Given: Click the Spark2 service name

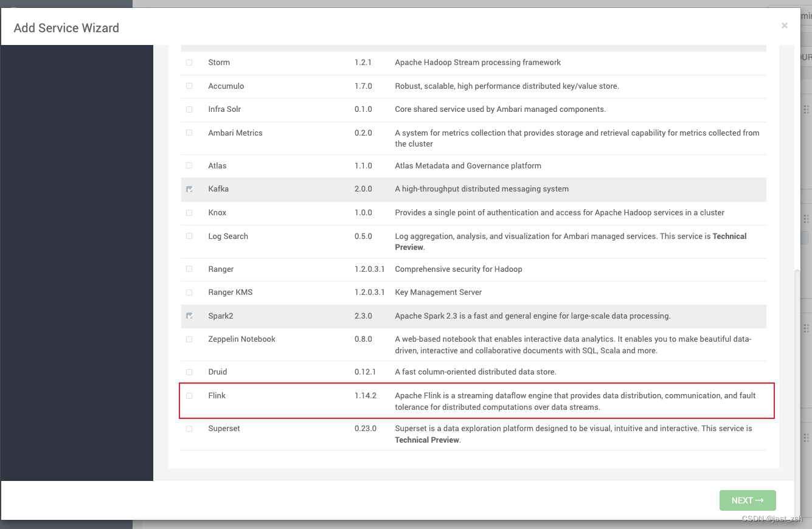Looking at the screenshot, I should pos(221,316).
